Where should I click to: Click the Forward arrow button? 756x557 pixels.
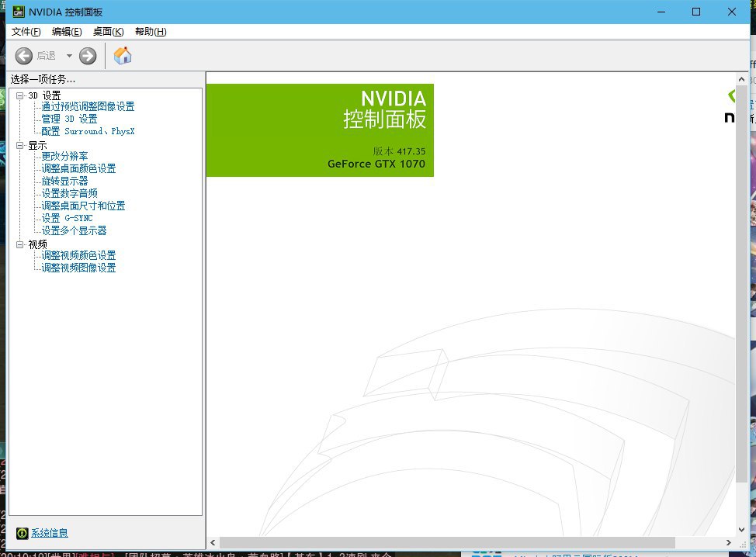point(88,55)
